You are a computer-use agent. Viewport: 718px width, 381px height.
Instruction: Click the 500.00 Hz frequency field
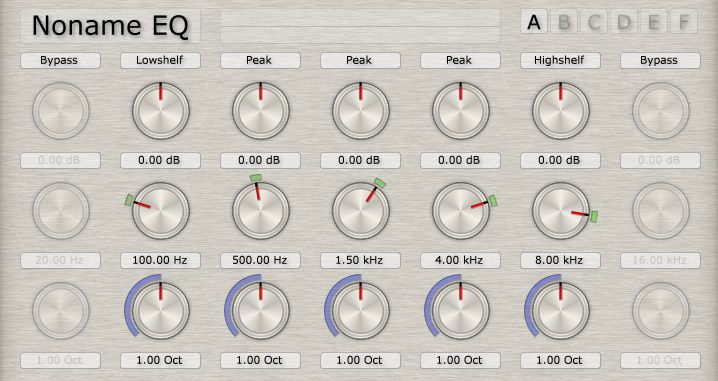(260, 260)
